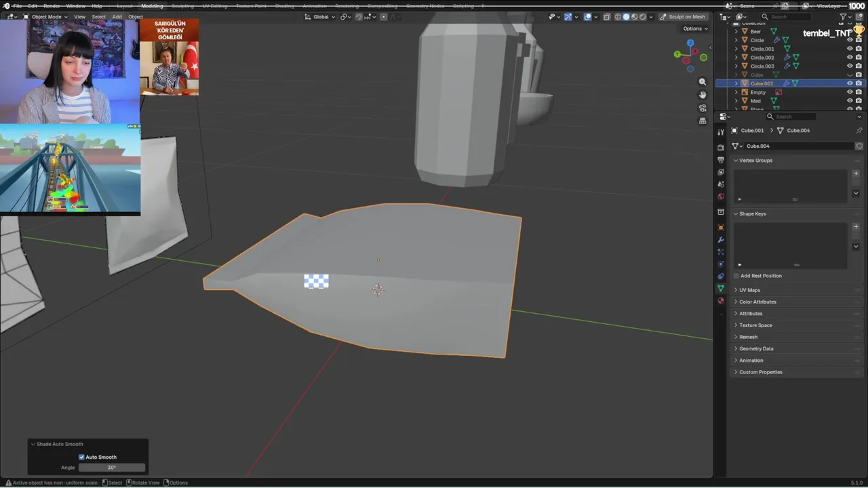Image resolution: width=868 pixels, height=488 pixels.
Task: Expand the Color Attributes panel
Action: (757, 302)
